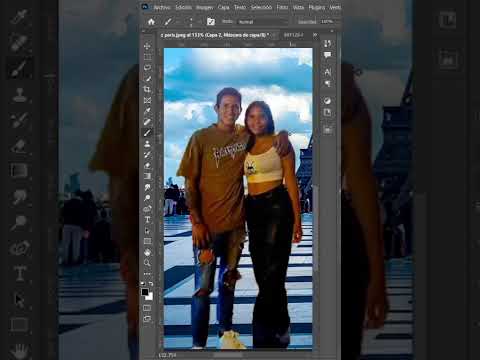Image resolution: width=480 pixels, height=360 pixels.
Task: Open the Imagen menu
Action: click(205, 7)
